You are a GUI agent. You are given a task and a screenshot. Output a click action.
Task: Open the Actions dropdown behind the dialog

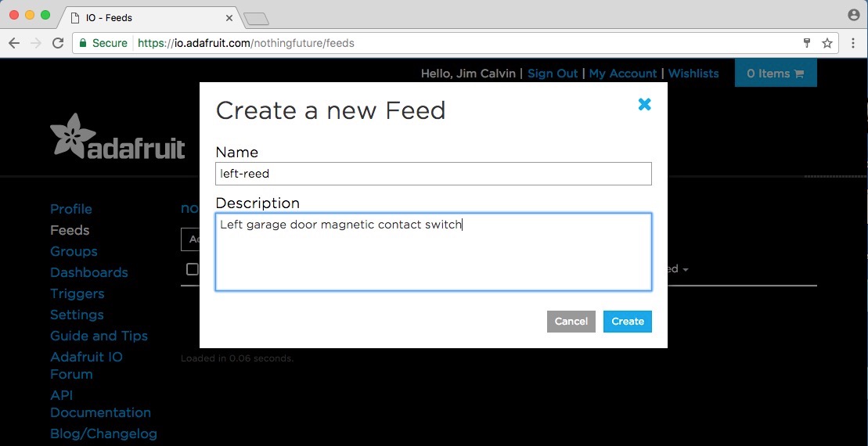click(x=190, y=239)
